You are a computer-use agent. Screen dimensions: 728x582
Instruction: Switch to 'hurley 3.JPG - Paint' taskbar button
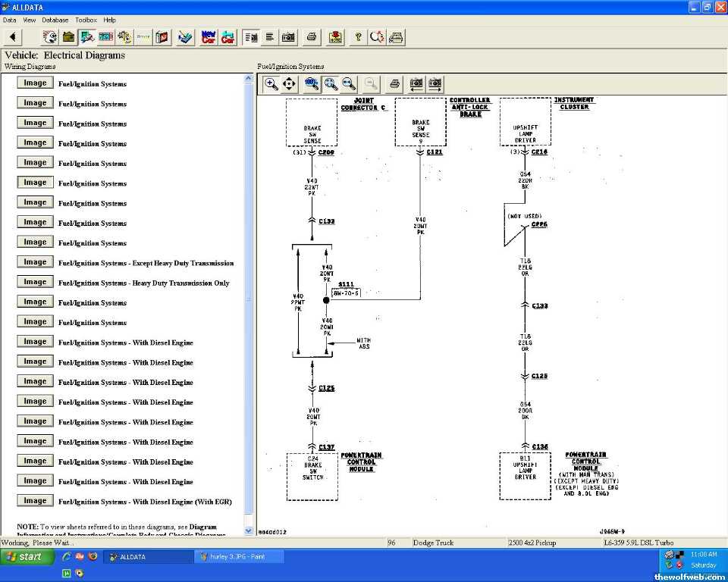pos(239,556)
